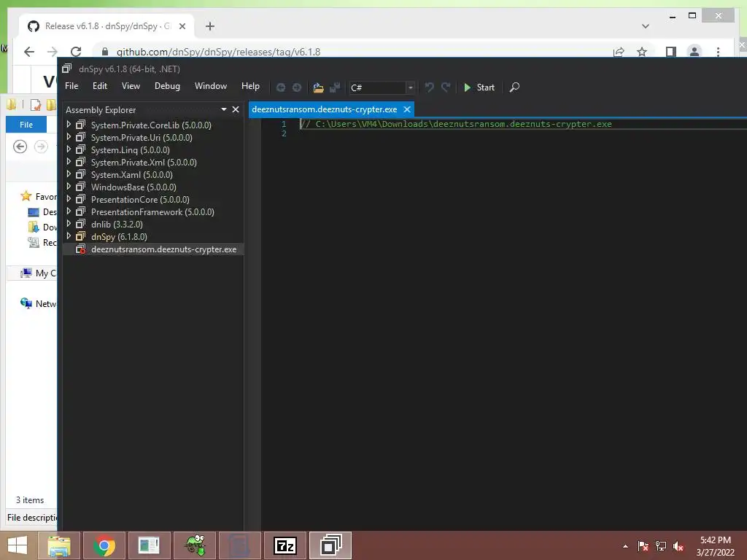Click the Chrome address bar URL
Screen dimensions: 747x560
[x=218, y=52]
